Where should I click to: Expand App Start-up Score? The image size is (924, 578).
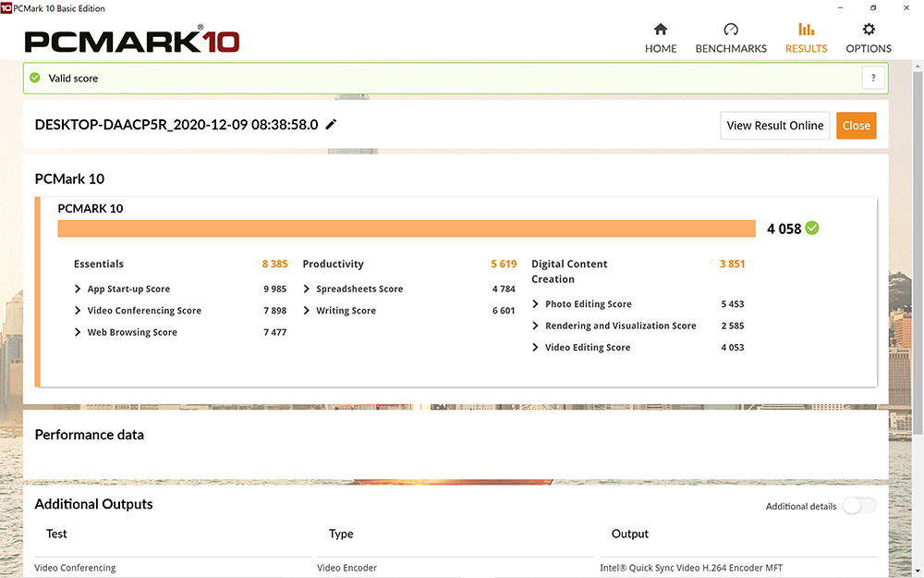click(x=78, y=289)
